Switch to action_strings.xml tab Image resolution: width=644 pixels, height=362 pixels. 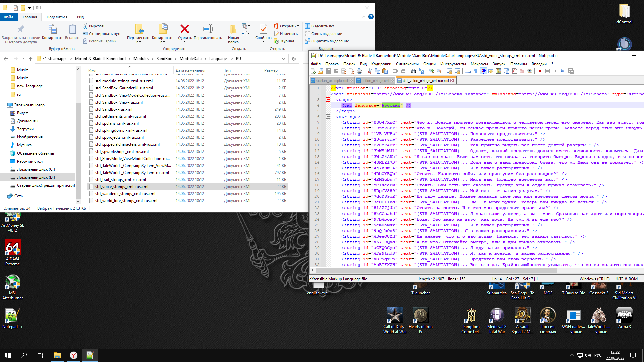tap(375, 81)
